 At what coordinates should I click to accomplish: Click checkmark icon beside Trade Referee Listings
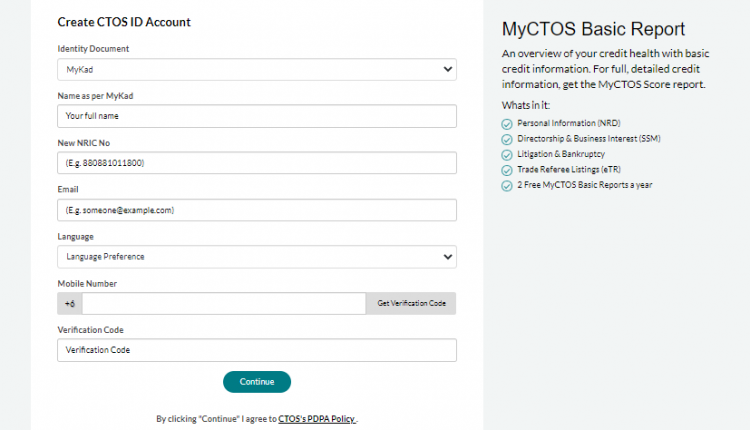[x=507, y=170]
